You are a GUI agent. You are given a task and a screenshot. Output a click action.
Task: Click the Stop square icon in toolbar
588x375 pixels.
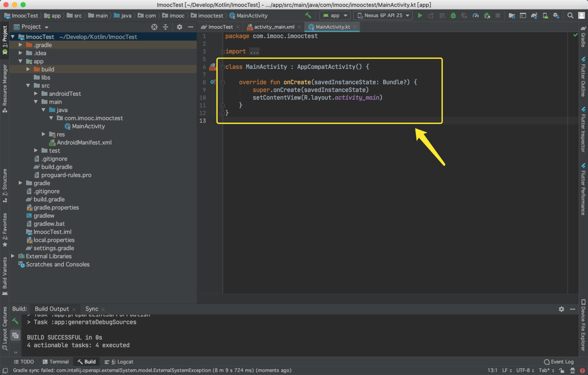tap(498, 15)
